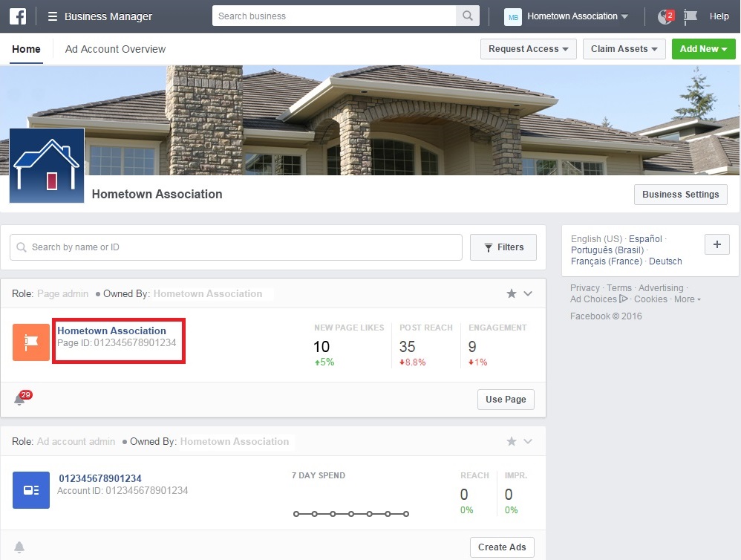Open the Add New dropdown

703,49
